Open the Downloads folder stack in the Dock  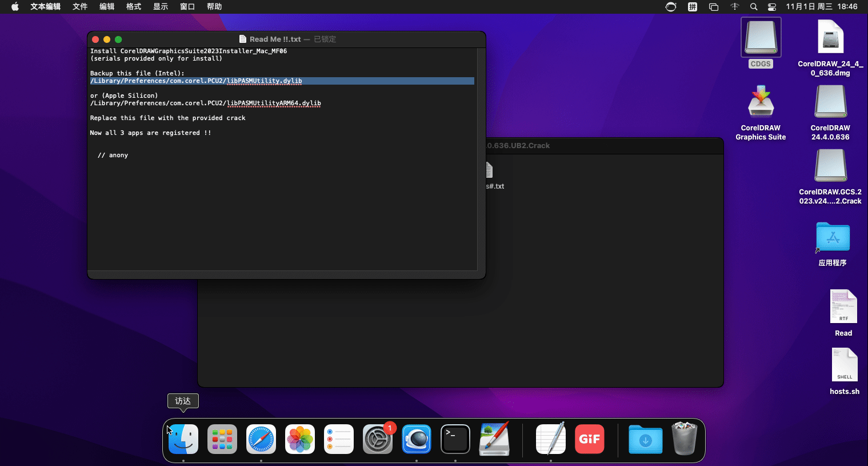646,439
